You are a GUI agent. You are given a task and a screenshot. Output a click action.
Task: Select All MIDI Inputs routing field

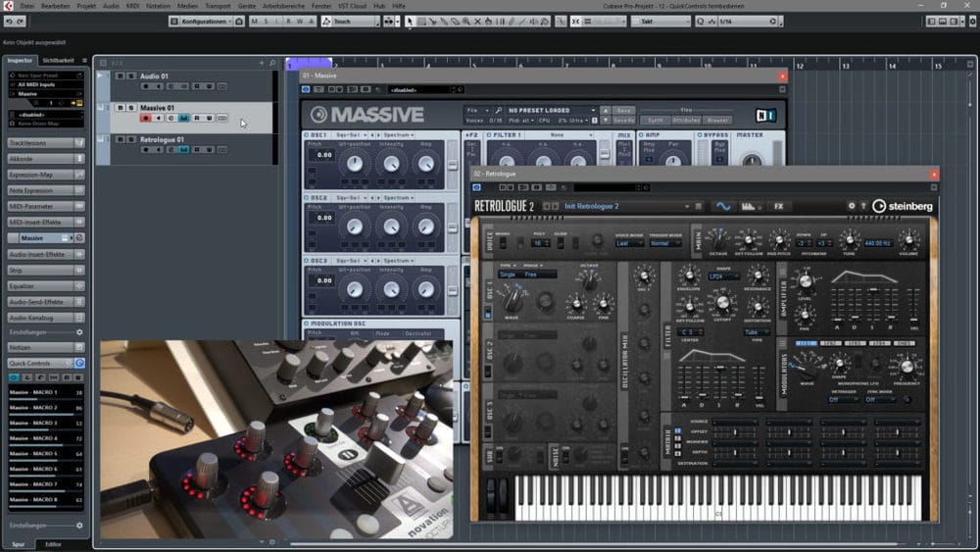coord(46,84)
